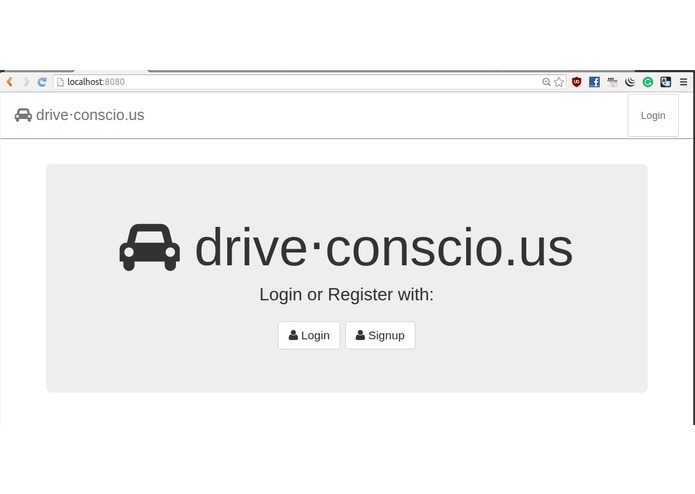Open the browser hamburger menu
This screenshot has width=695, height=494.
pos(683,82)
